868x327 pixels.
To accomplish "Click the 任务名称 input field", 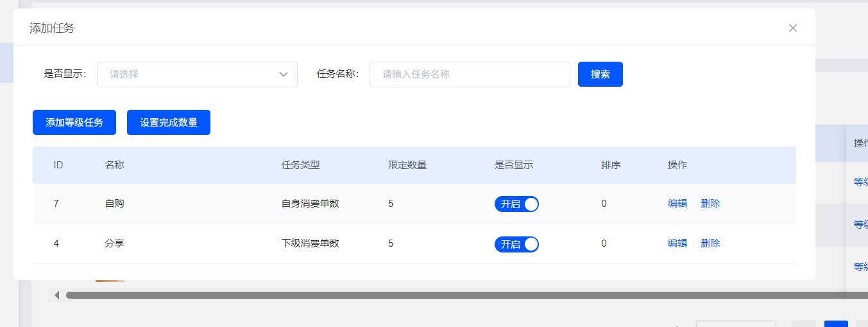I will pos(469,75).
